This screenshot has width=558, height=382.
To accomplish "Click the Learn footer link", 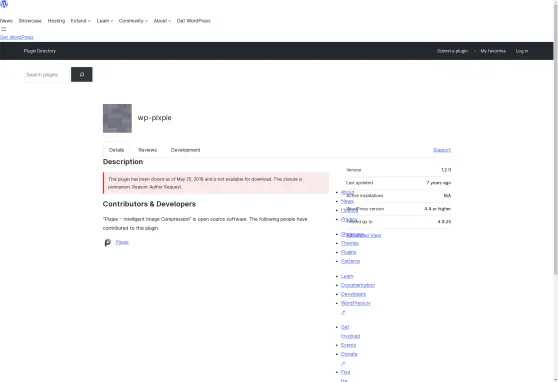I will click(347, 276).
